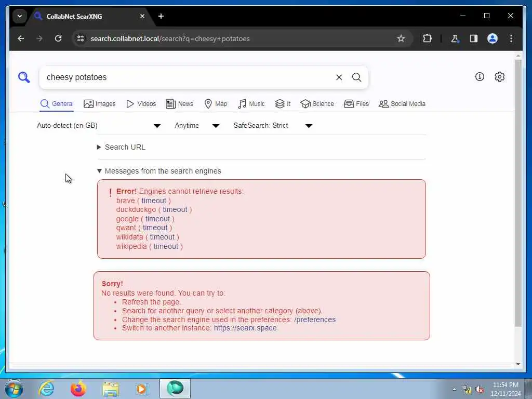Click the browser forward arrow
Image resolution: width=532 pixels, height=399 pixels.
coord(39,38)
